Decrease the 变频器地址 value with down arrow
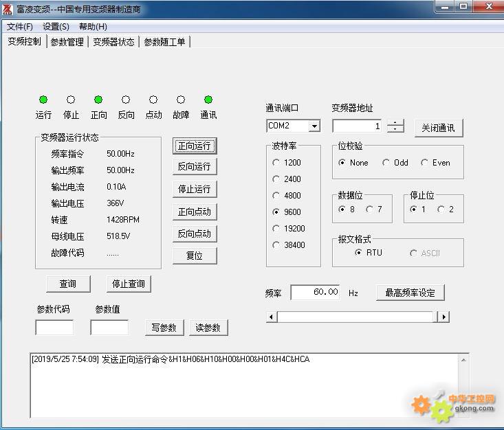Screen dimensions: 504x430 [395, 129]
